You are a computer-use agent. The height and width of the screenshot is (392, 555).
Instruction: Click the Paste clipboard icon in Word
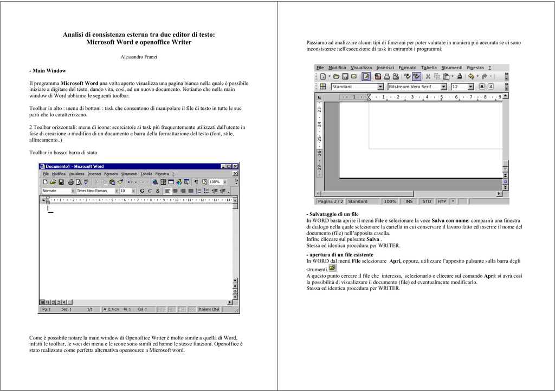pyautogui.click(x=112, y=182)
